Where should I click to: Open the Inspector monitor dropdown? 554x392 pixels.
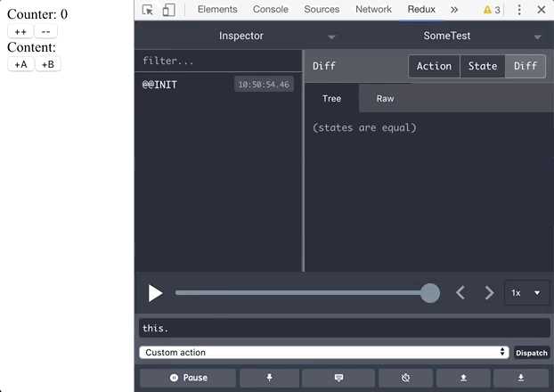click(x=240, y=36)
